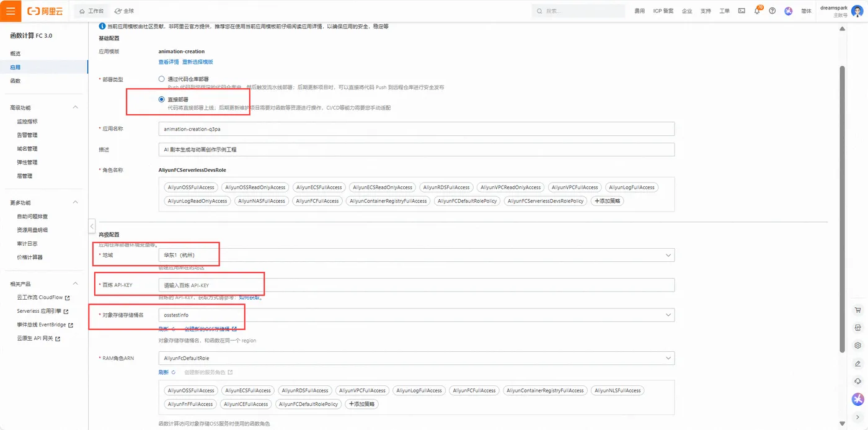Click the AliyunNLSFullAccess policy tag
868x430 pixels.
tap(618, 390)
